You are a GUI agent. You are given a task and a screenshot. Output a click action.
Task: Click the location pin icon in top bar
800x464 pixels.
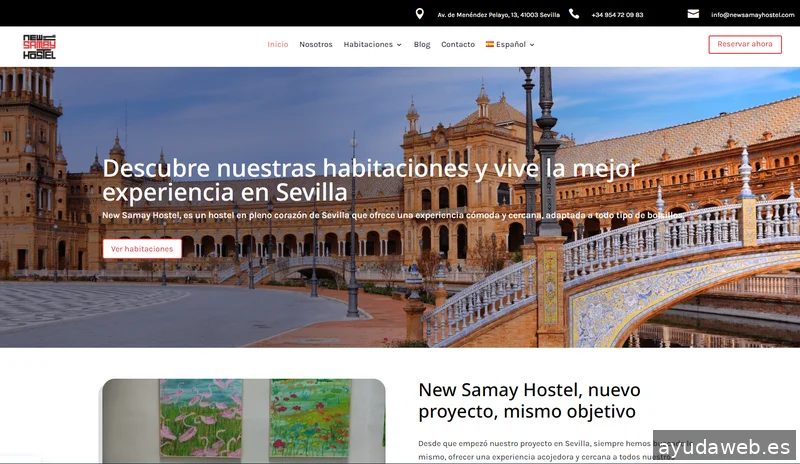click(x=419, y=14)
